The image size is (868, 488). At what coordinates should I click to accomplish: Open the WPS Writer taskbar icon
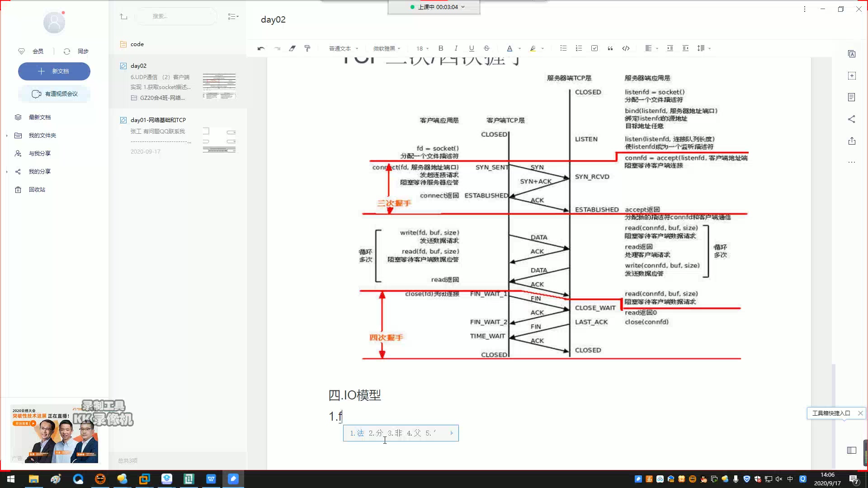click(211, 479)
